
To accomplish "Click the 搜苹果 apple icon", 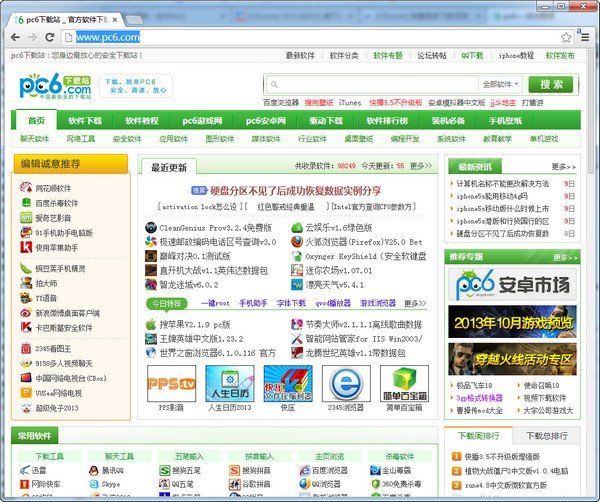I will [151, 324].
